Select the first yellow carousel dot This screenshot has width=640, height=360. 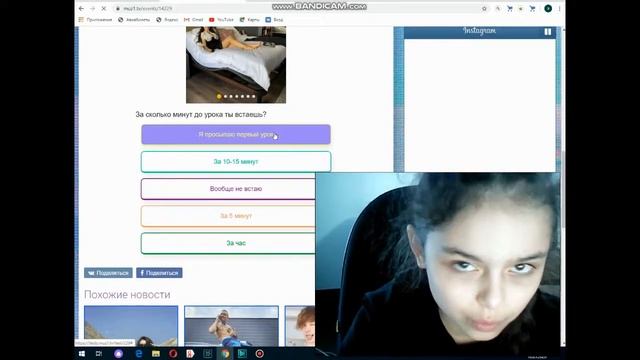coord(219,96)
